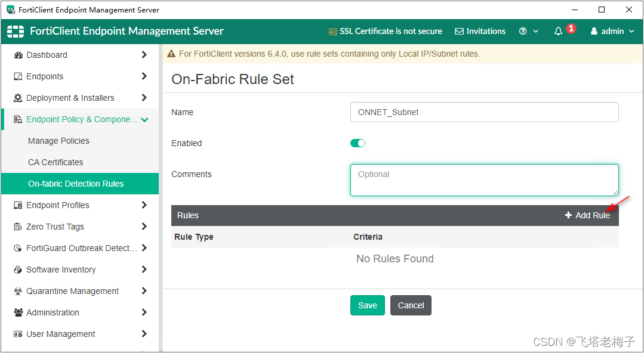The width and height of the screenshot is (644, 353).
Task: Click the Zero Trust Tags icon
Action: pos(18,227)
